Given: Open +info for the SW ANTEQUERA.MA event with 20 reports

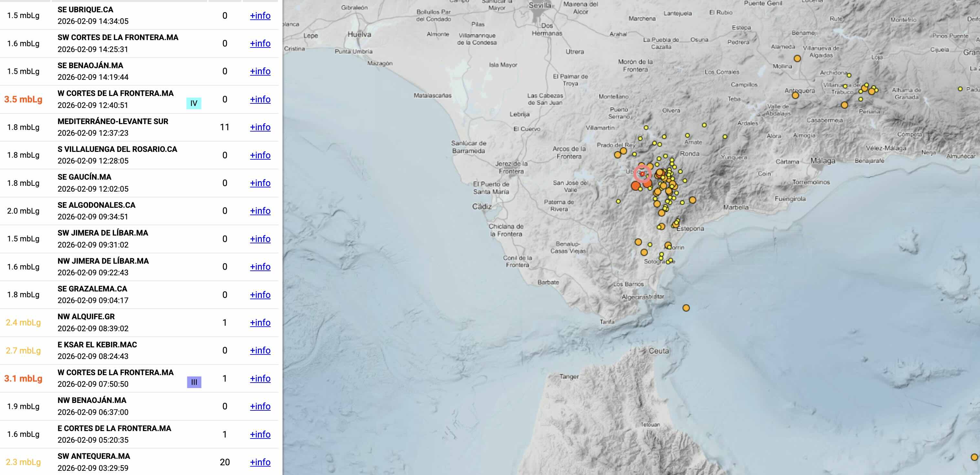Looking at the screenshot, I should 260,462.
